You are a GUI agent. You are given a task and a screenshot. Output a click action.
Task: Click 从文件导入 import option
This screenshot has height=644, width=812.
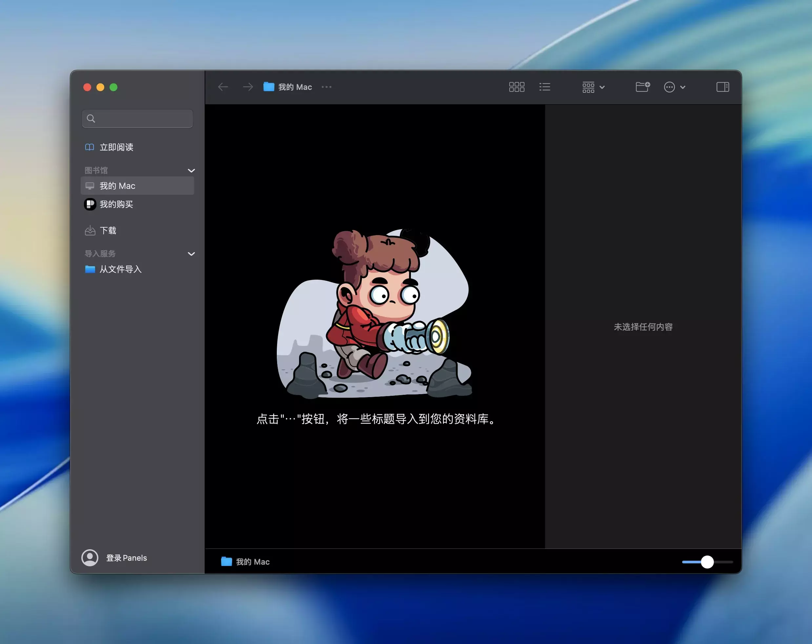point(120,269)
